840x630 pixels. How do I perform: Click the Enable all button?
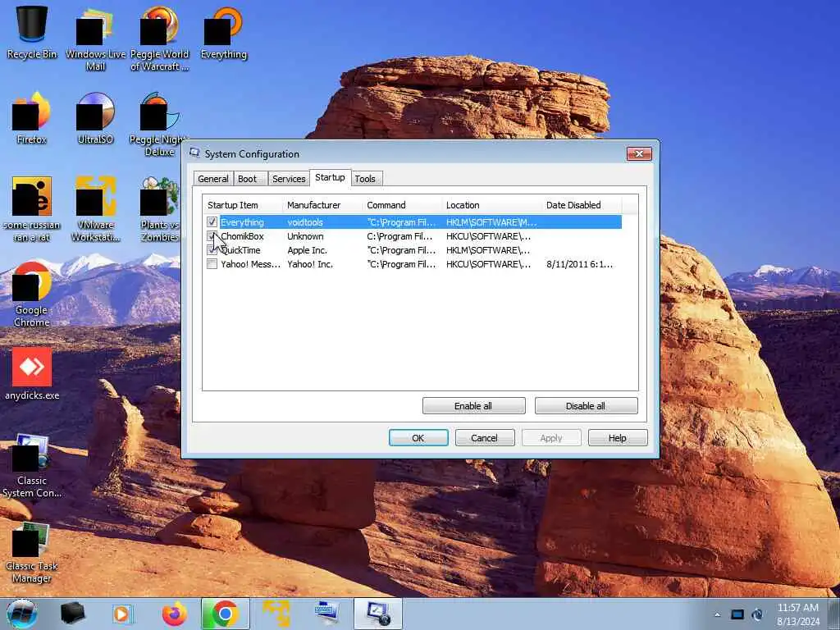[x=473, y=406]
